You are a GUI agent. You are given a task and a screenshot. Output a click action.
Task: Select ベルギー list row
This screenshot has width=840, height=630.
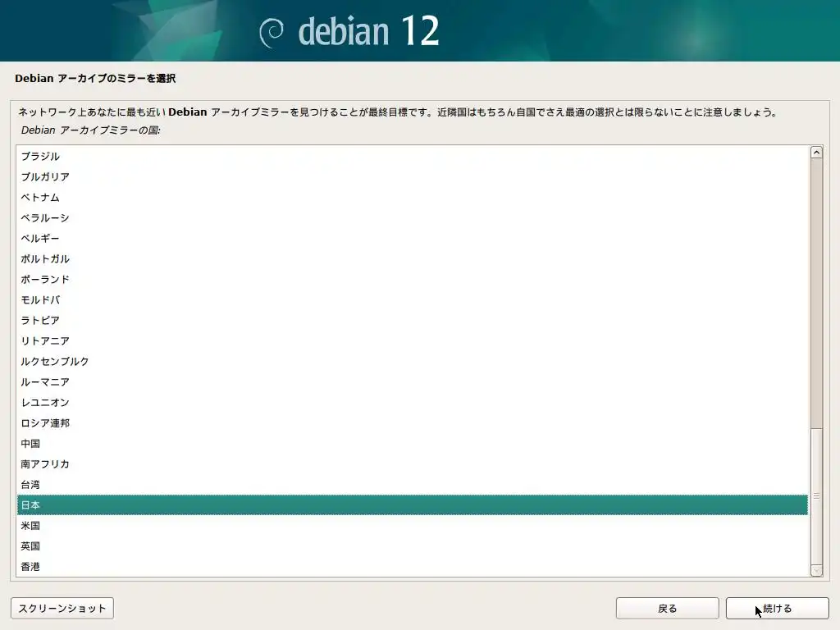click(x=412, y=239)
